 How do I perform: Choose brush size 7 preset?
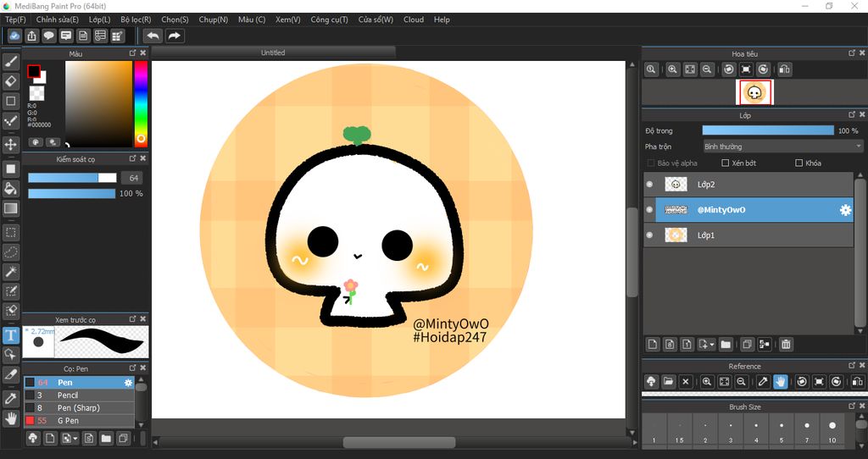point(807,429)
